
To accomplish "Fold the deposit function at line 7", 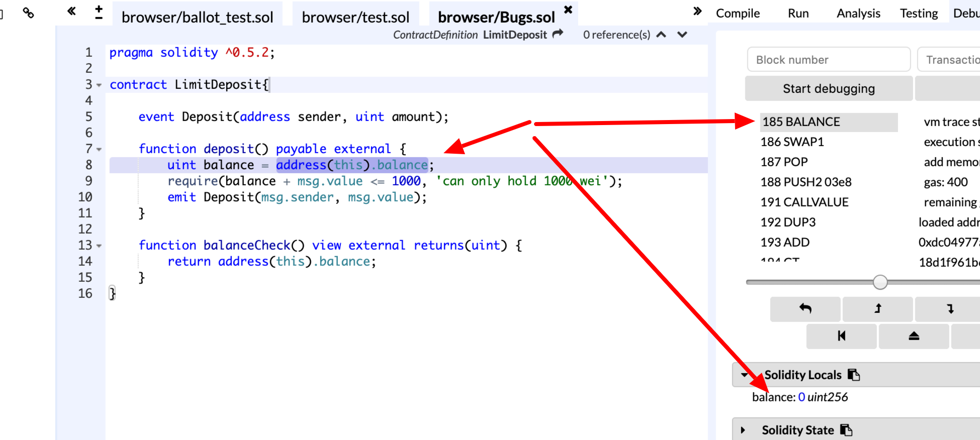I will 99,149.
